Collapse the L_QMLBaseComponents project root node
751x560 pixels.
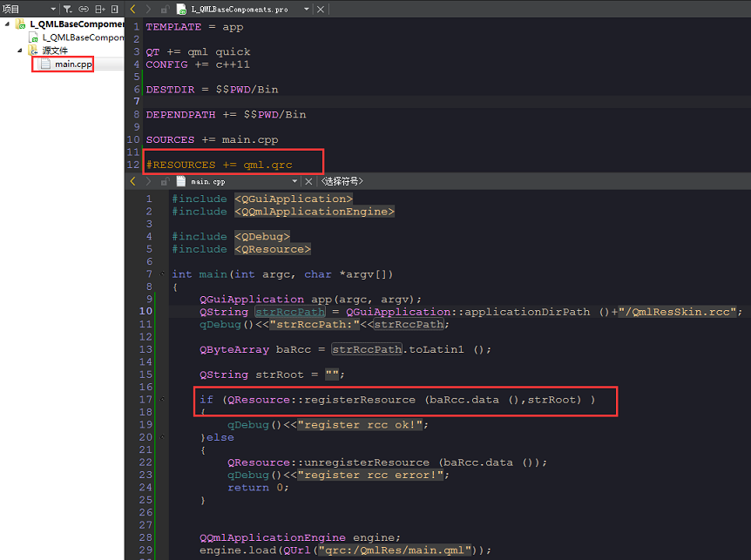[x=7, y=24]
